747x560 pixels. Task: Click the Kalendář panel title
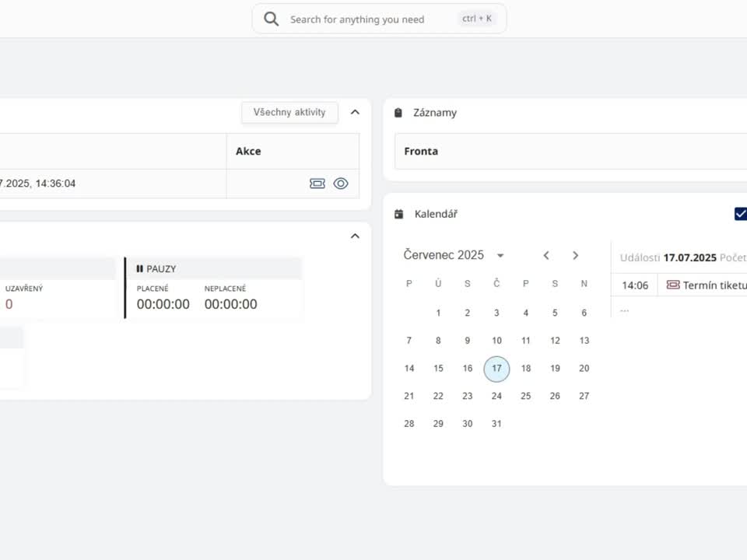click(x=436, y=215)
